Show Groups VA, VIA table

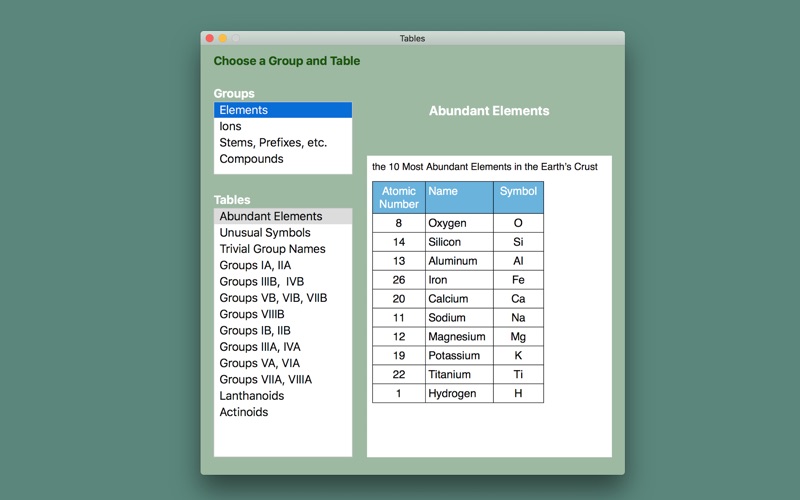tap(283, 363)
